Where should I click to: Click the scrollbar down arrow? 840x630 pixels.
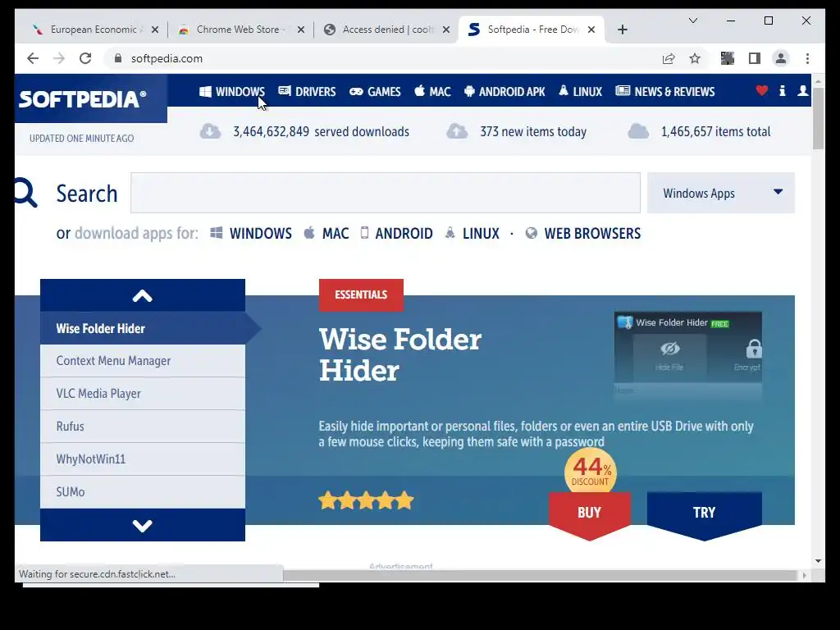(818, 561)
